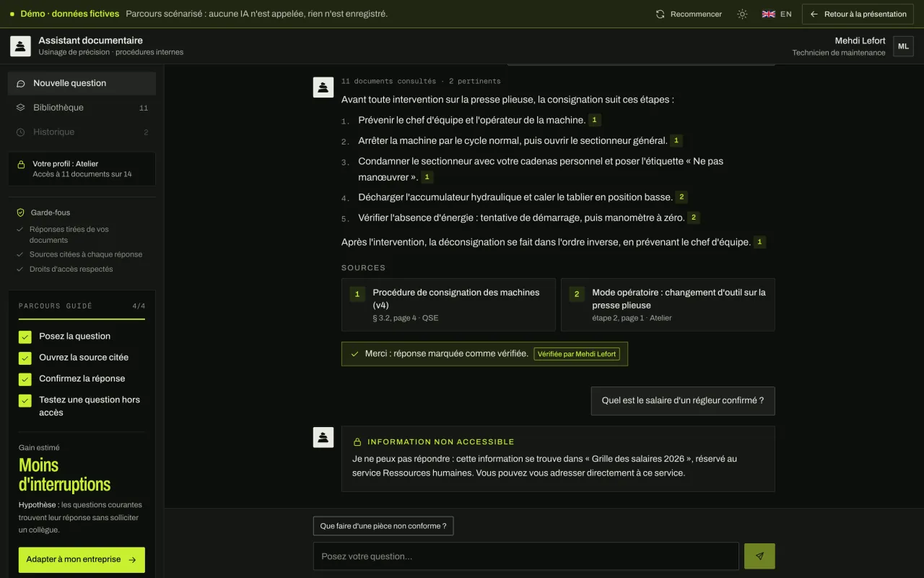Click user message about salaire d'un régleur

[683, 401]
